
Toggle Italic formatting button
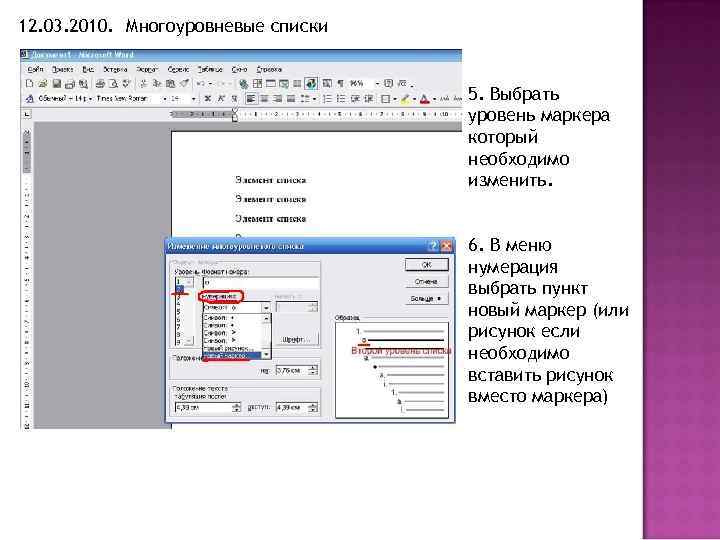(221, 99)
